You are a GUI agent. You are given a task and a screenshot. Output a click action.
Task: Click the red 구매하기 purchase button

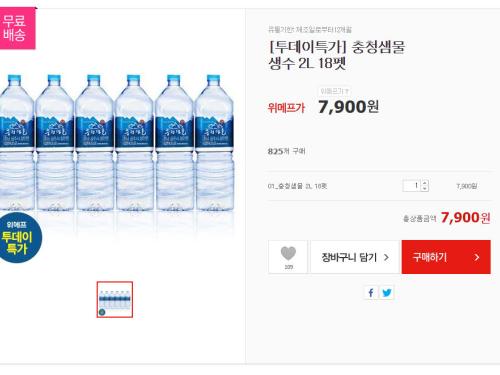click(446, 257)
